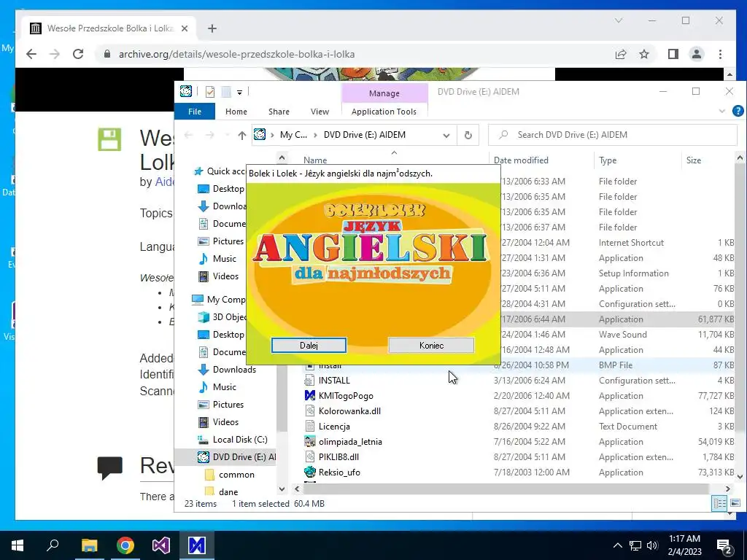Viewport: 747px width, 560px height.
Task: Select the olimpiada_letnia application
Action: point(350,441)
